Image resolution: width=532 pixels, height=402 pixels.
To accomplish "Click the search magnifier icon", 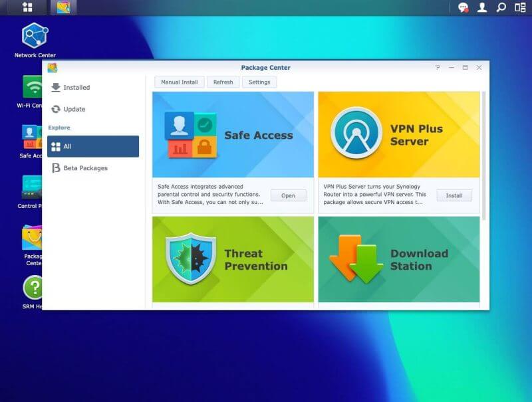I will [x=501, y=7].
